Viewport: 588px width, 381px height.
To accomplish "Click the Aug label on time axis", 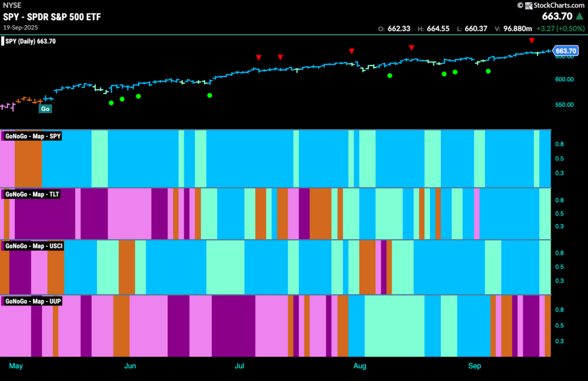I will pos(359,365).
